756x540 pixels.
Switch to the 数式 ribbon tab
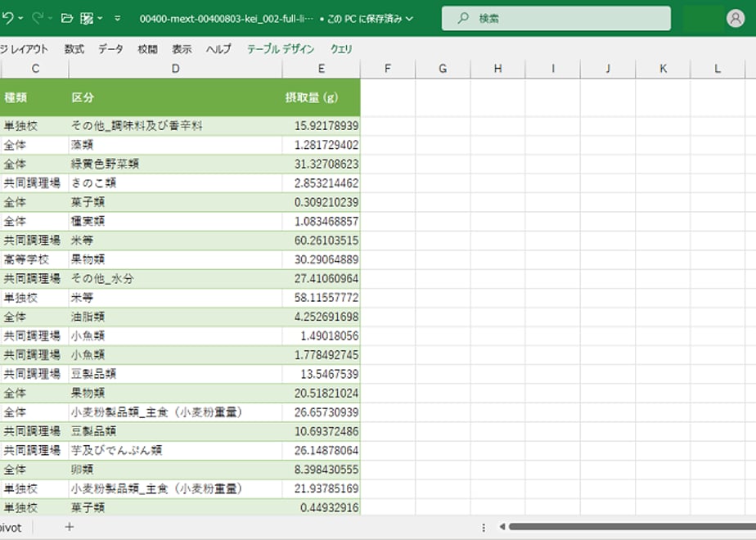point(74,49)
